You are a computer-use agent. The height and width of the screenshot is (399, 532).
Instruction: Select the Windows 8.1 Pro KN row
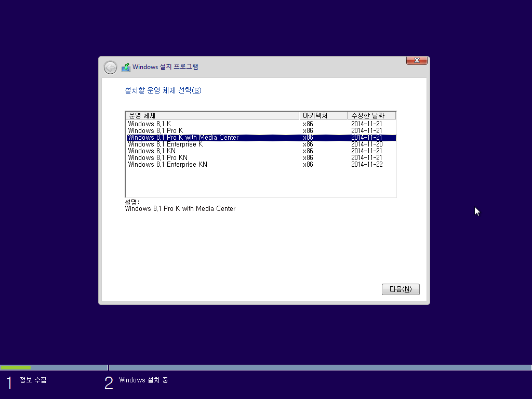pyautogui.click(x=261, y=158)
